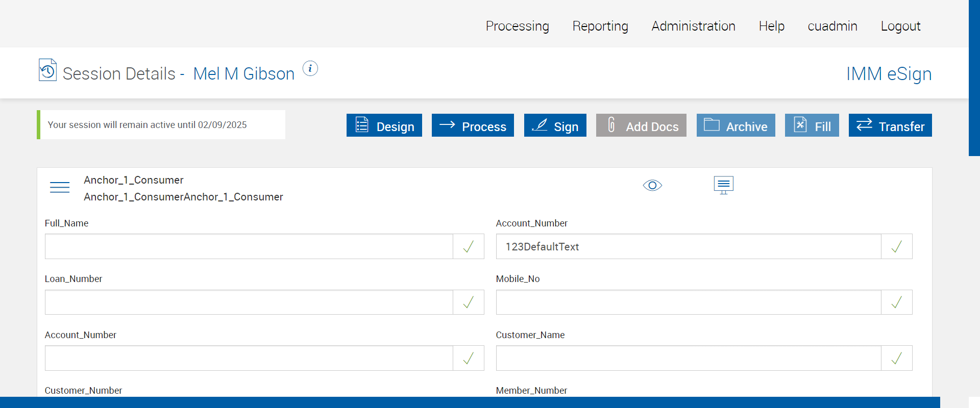This screenshot has height=408, width=980.
Task: Click the Sign pen button
Action: [555, 125]
